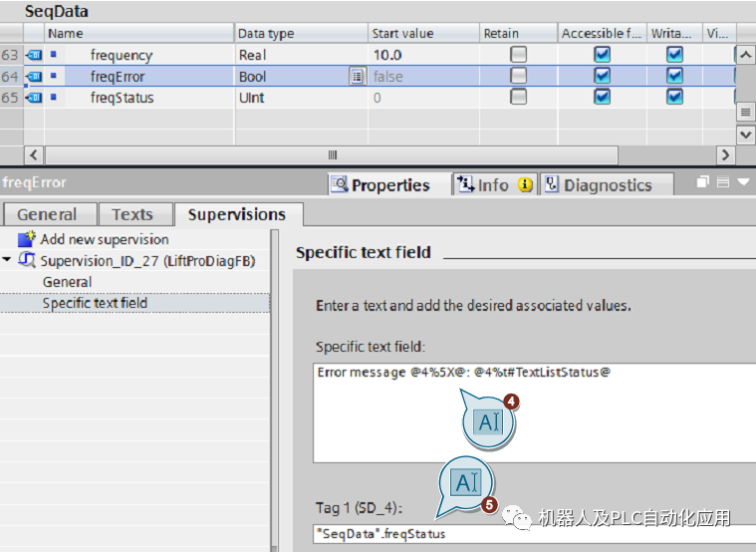Select row number 65
This screenshot has width=756, height=552.
(11, 98)
